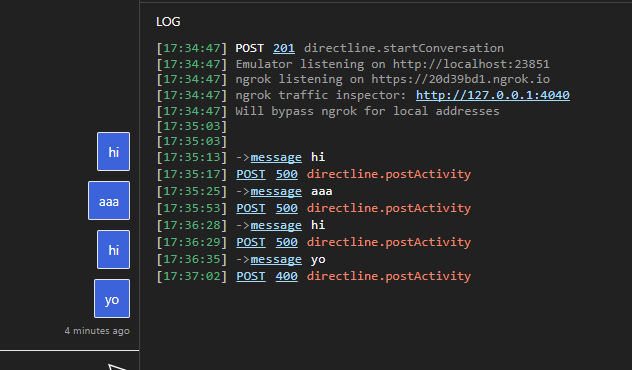Click the LOG panel heading
The height and width of the screenshot is (370, 632).
pyautogui.click(x=168, y=21)
